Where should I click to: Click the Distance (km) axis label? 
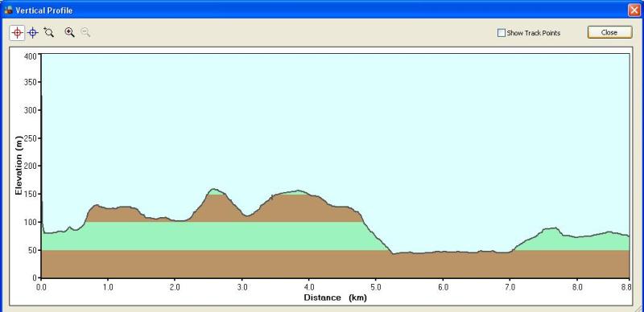335,298
